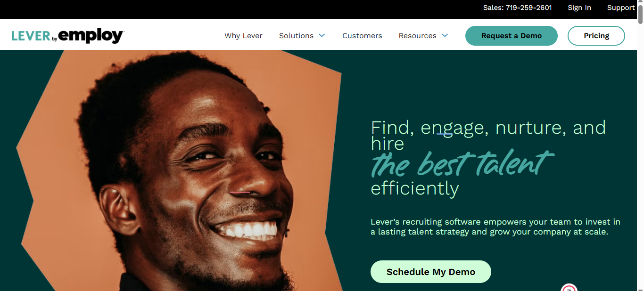644x291 pixels.
Task: Click the Request a Demo button
Action: click(512, 36)
